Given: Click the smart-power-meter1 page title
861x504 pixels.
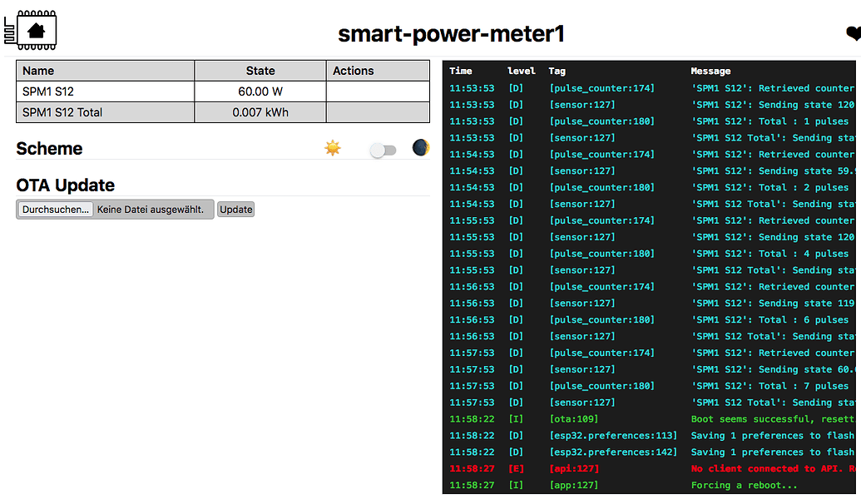Looking at the screenshot, I should [x=450, y=35].
